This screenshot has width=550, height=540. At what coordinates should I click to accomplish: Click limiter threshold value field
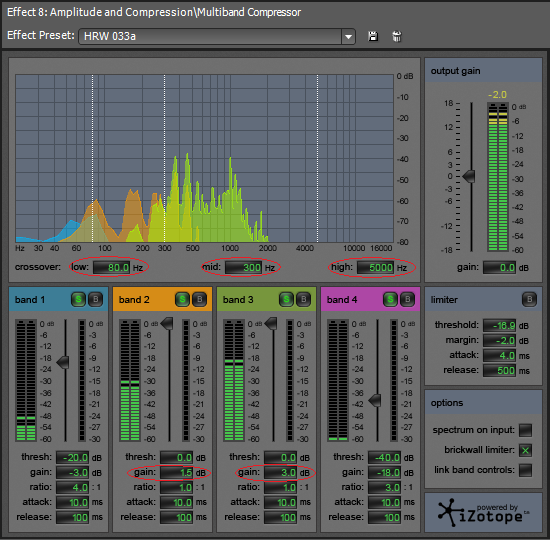pyautogui.click(x=499, y=325)
